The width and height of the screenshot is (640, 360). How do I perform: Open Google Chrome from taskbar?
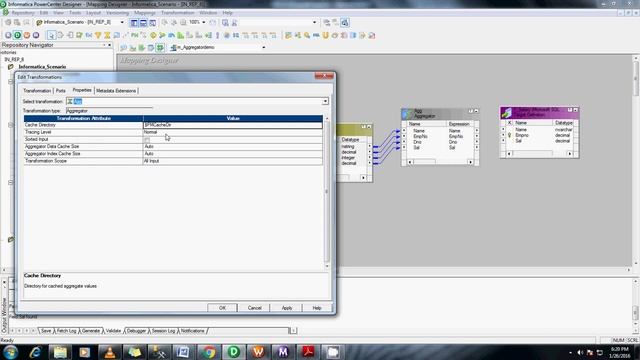[209, 352]
